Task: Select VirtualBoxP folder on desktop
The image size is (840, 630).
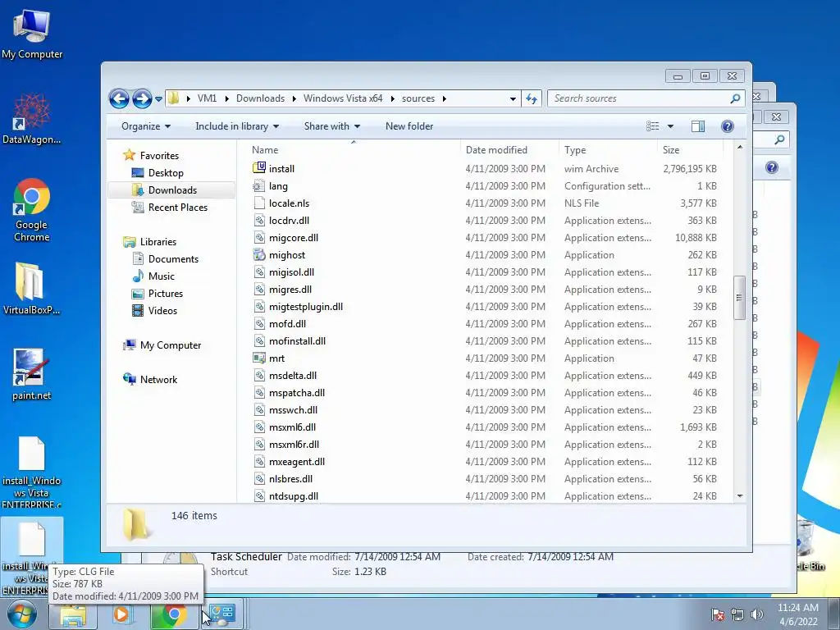Action: 32,288
